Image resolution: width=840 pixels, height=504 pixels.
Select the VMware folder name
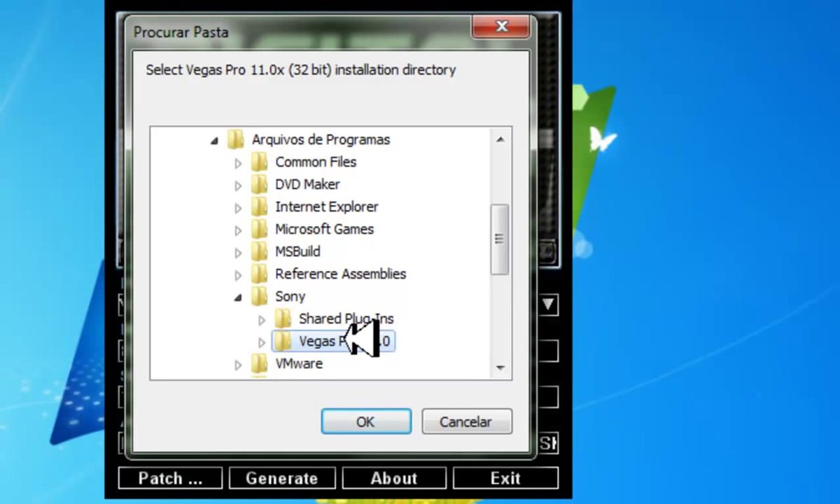[299, 363]
